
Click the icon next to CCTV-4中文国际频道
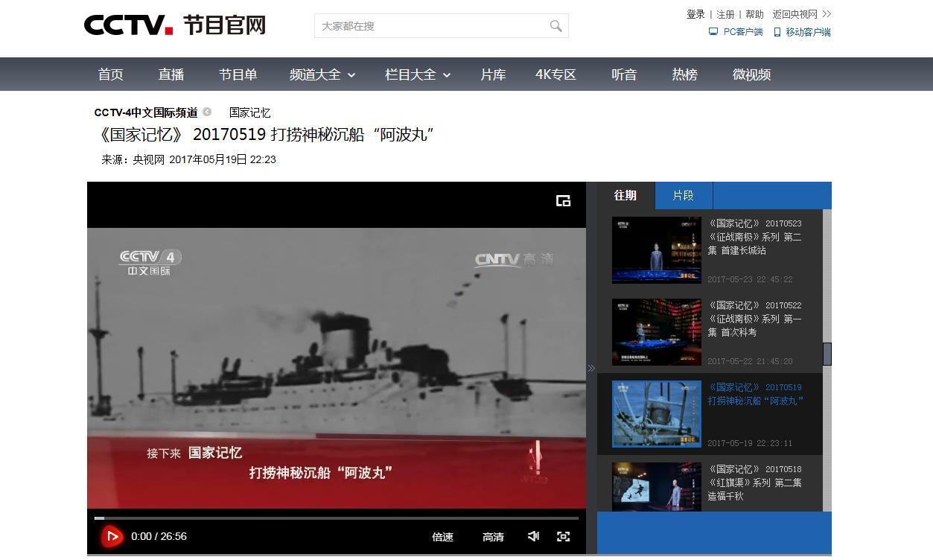[x=207, y=112]
